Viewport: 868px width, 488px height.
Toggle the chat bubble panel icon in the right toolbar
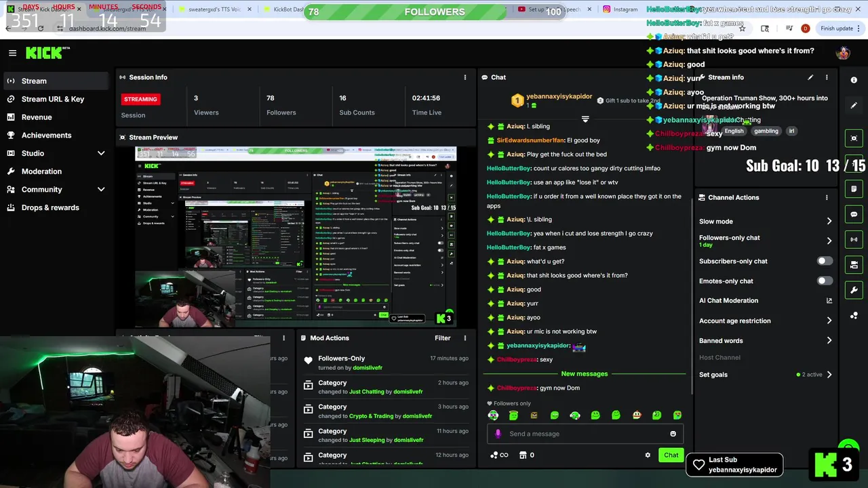[x=854, y=214]
